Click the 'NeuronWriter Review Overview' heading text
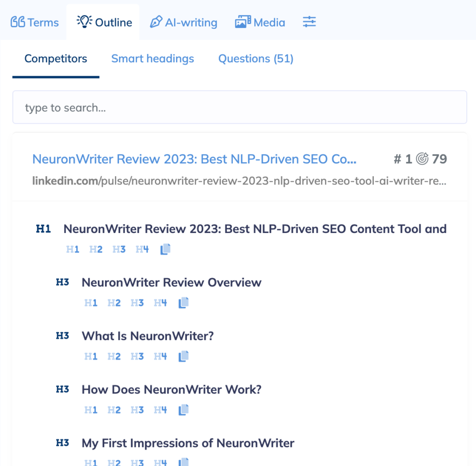This screenshot has width=476, height=466. [172, 282]
